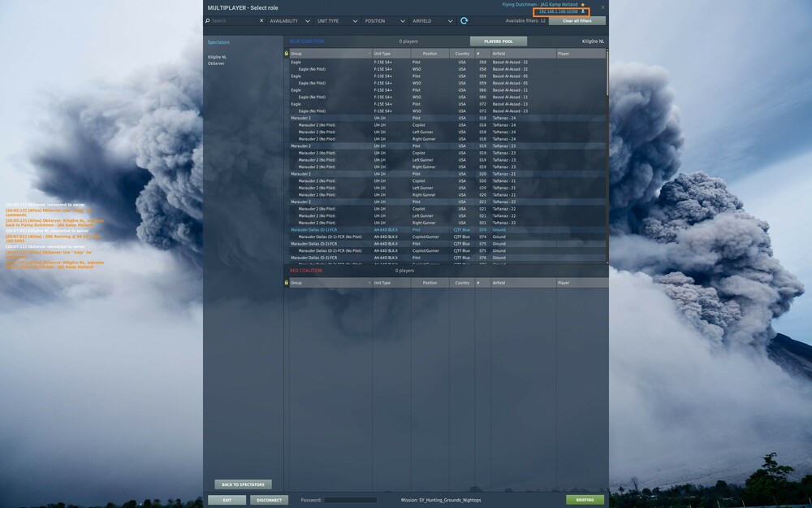This screenshot has width=812, height=508.
Task: Select Marauder Dallas (D-3)-FCR pilot slot
Action: (447, 258)
